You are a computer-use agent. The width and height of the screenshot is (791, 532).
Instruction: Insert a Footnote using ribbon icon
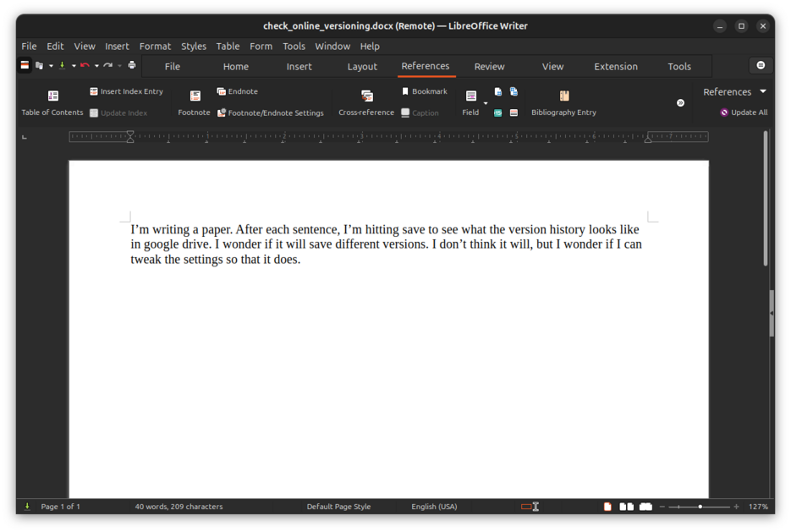(195, 96)
